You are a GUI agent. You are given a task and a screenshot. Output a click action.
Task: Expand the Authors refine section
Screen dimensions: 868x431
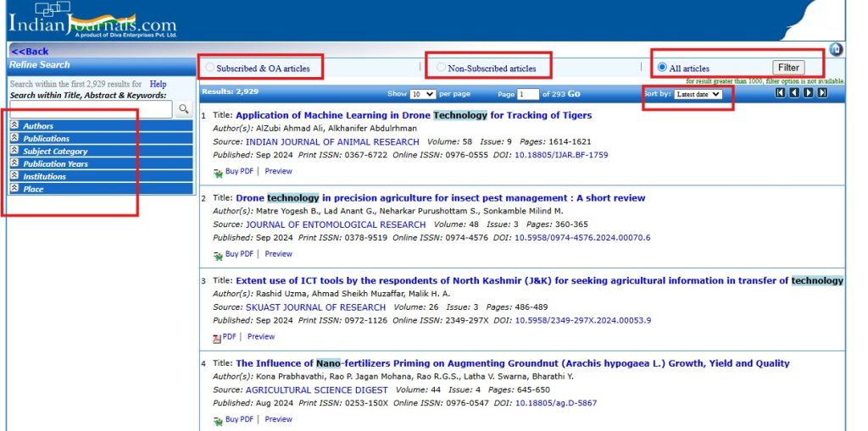102,125
